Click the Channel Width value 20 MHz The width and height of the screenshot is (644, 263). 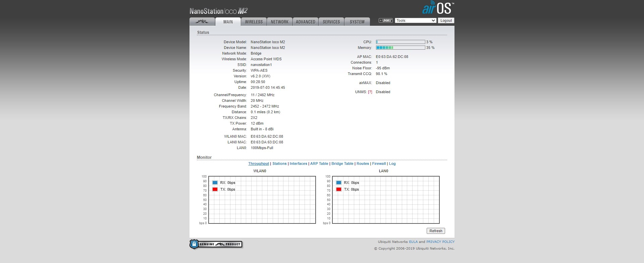tap(257, 101)
